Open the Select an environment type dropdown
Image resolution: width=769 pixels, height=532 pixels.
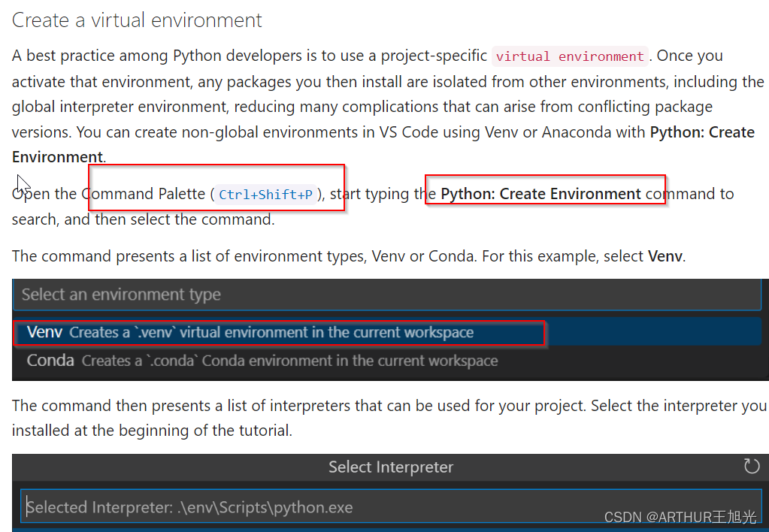[387, 295]
